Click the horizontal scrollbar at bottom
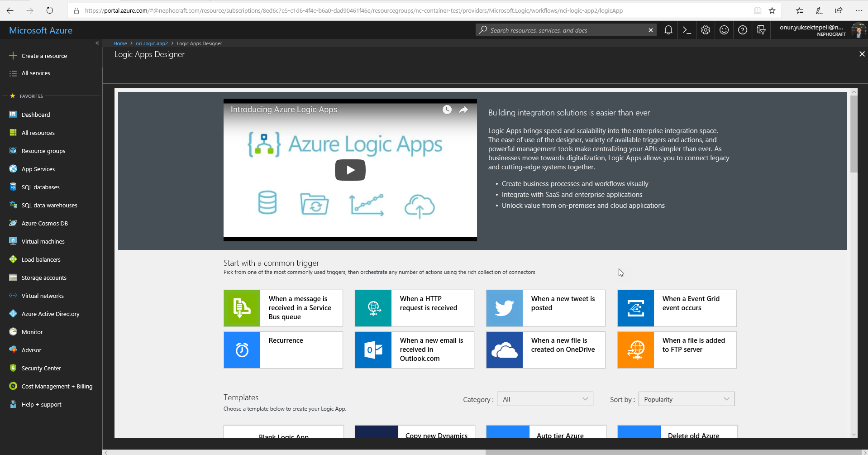This screenshot has width=868, height=455. [x=674, y=452]
